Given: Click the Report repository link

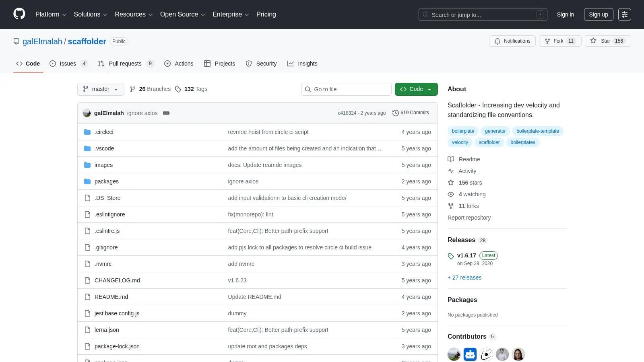Looking at the screenshot, I should click(469, 218).
